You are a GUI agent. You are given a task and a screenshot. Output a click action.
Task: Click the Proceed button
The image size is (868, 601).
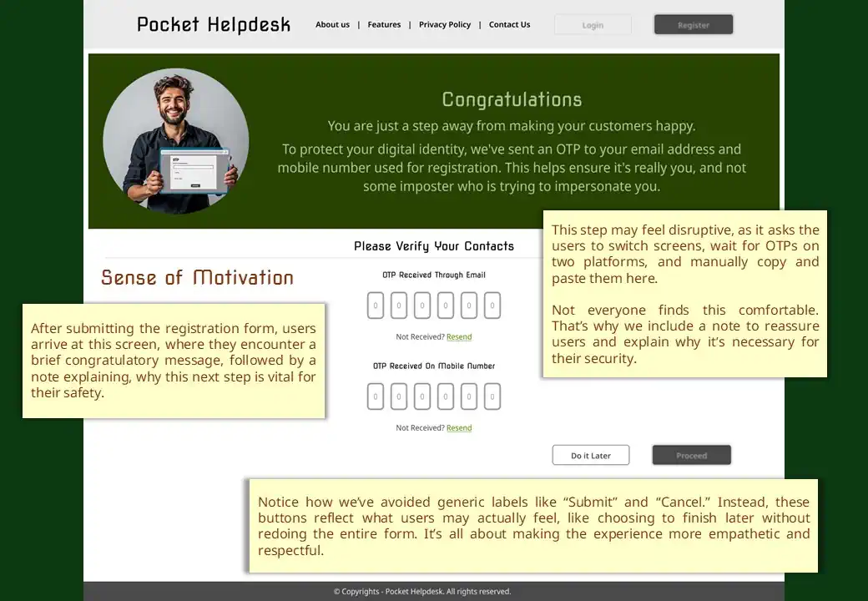(691, 455)
